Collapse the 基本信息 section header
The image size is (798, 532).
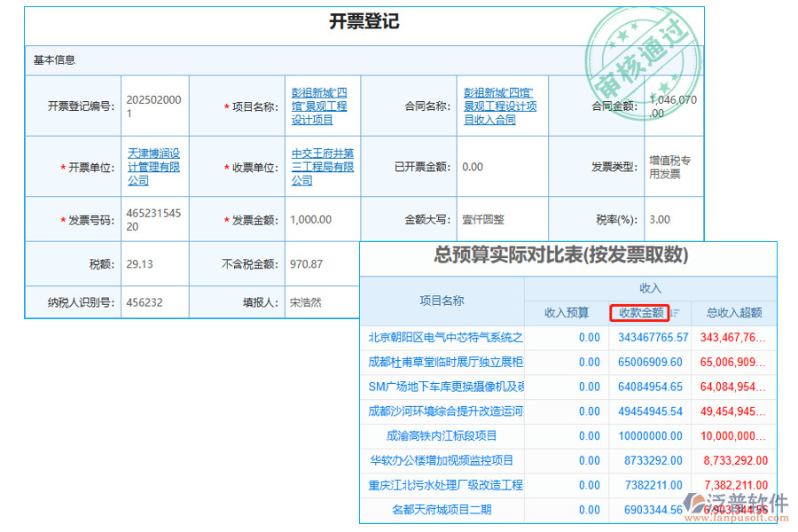(51, 59)
